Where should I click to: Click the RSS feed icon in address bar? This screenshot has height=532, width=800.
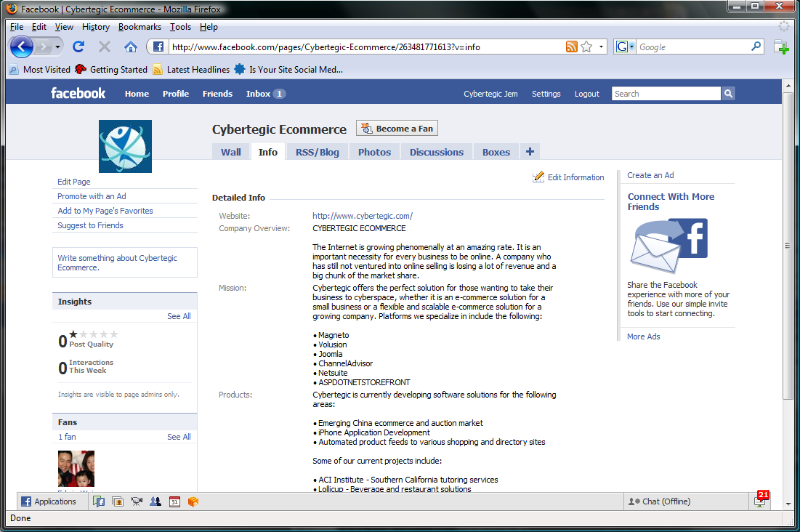tap(571, 47)
